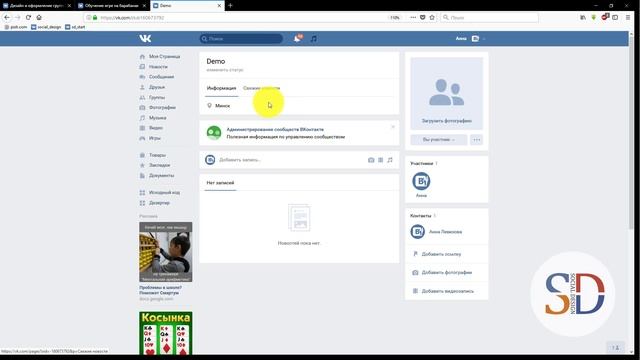Screen dimensions: 640x360
Task: Open the Косынка solitaire ad banner
Action: pos(166,333)
